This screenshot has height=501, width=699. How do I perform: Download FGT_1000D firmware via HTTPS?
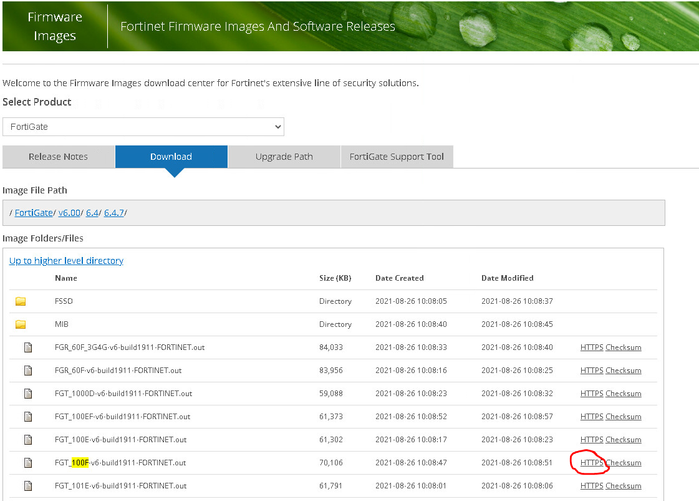point(591,393)
